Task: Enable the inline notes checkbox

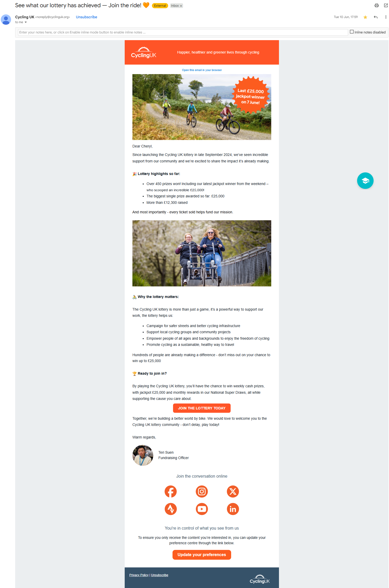Action: click(352, 32)
